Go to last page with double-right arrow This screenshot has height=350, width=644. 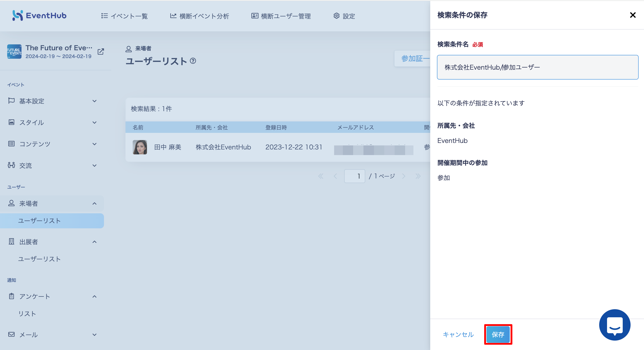(x=418, y=176)
